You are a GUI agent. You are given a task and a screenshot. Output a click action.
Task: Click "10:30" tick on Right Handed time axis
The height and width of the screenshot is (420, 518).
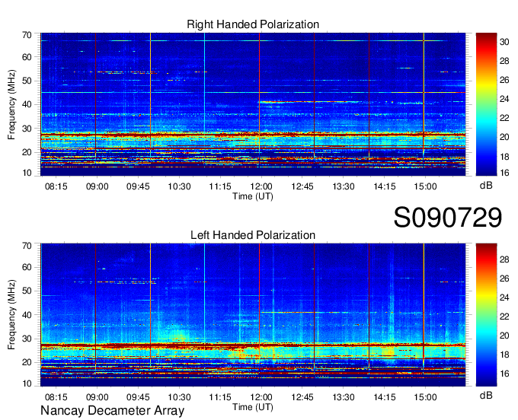pyautogui.click(x=179, y=186)
